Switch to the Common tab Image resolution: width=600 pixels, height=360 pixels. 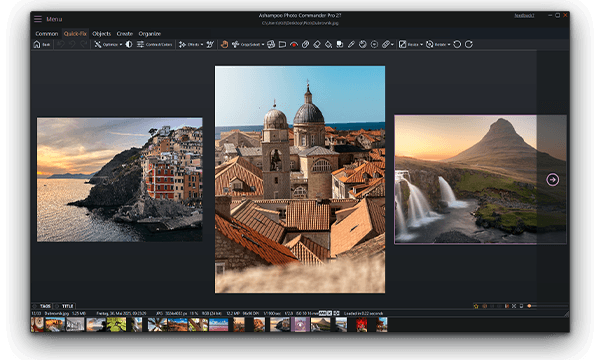tap(47, 34)
